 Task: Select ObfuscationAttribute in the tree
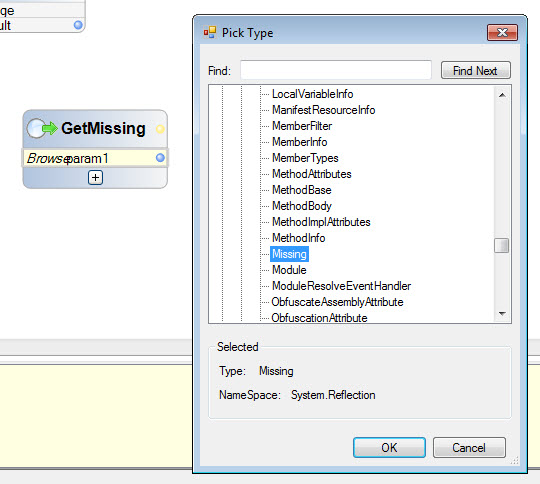point(319,318)
